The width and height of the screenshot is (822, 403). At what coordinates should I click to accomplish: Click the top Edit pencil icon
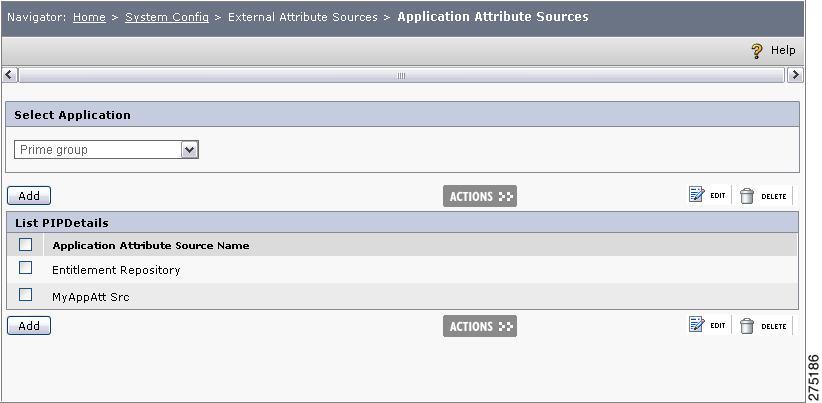tap(697, 194)
